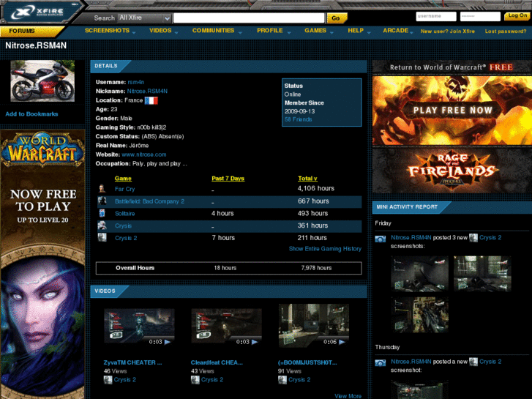Click the Crysis game icon in the games table
Viewport: 532px width, 399px height.
(x=102, y=225)
